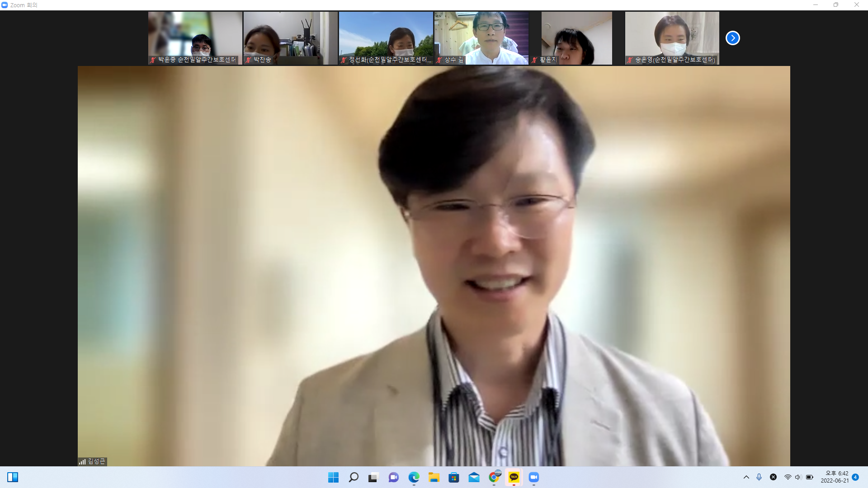Open Teams Chat from taskbar
The image size is (868, 488).
pyautogui.click(x=393, y=477)
